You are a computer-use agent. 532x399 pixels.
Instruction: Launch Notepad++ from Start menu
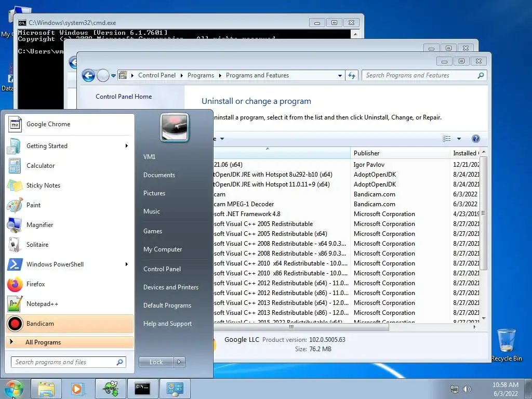tap(70, 303)
